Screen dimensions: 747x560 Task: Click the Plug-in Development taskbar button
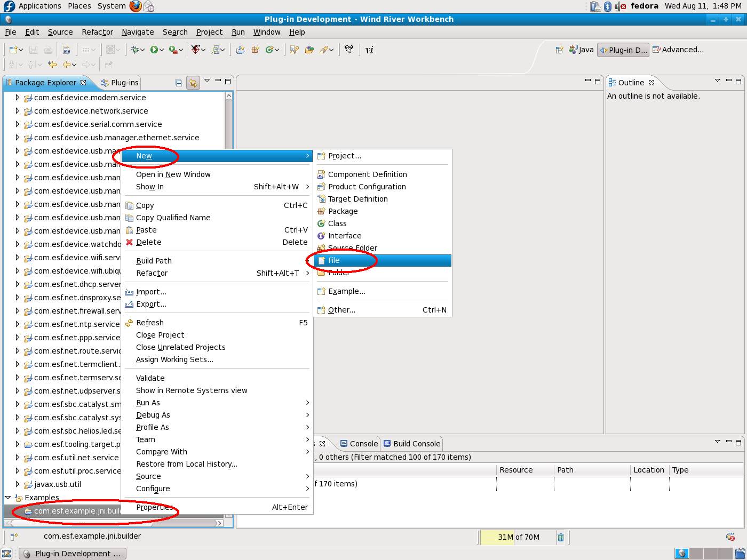click(73, 554)
